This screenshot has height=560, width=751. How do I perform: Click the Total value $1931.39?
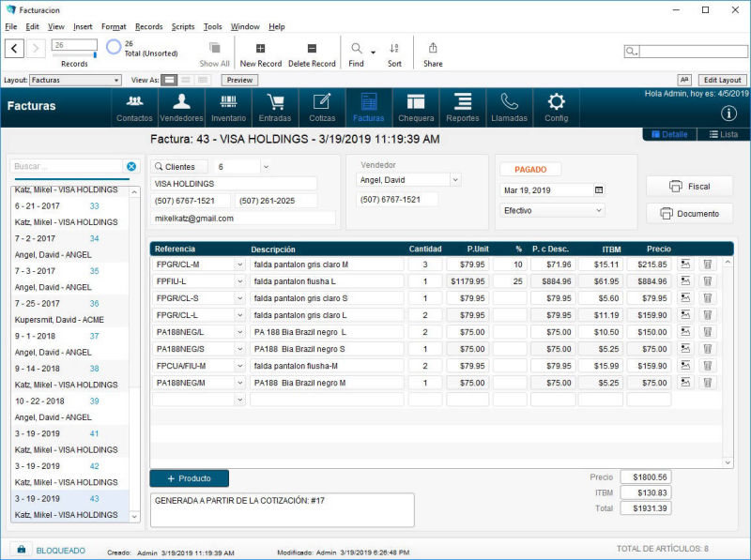point(646,507)
